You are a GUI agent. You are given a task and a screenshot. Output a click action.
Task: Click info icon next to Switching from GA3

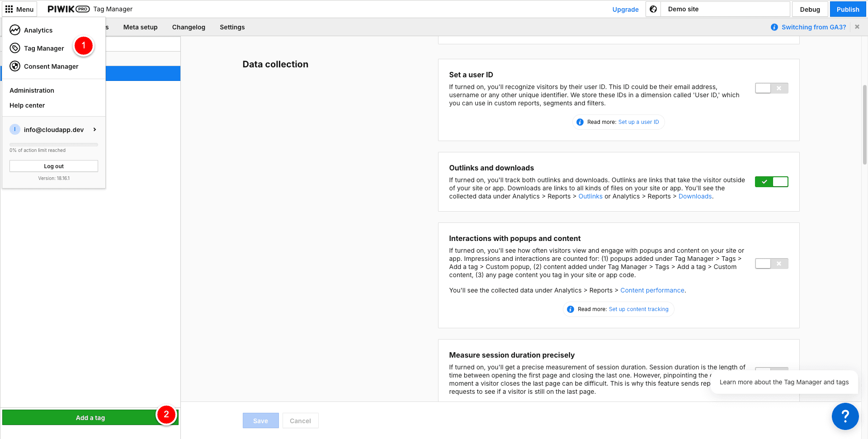pyautogui.click(x=774, y=27)
